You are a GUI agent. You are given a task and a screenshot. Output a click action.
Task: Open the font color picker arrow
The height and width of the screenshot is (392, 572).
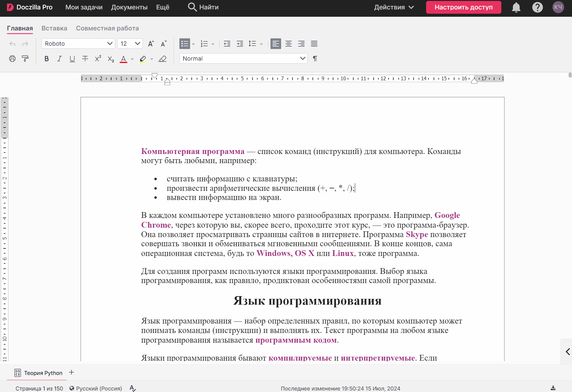[132, 59]
